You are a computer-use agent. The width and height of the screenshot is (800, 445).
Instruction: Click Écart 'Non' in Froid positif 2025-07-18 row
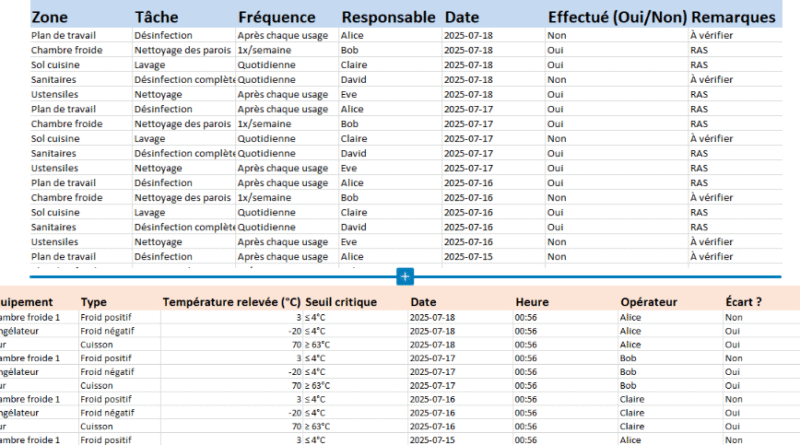(x=734, y=317)
